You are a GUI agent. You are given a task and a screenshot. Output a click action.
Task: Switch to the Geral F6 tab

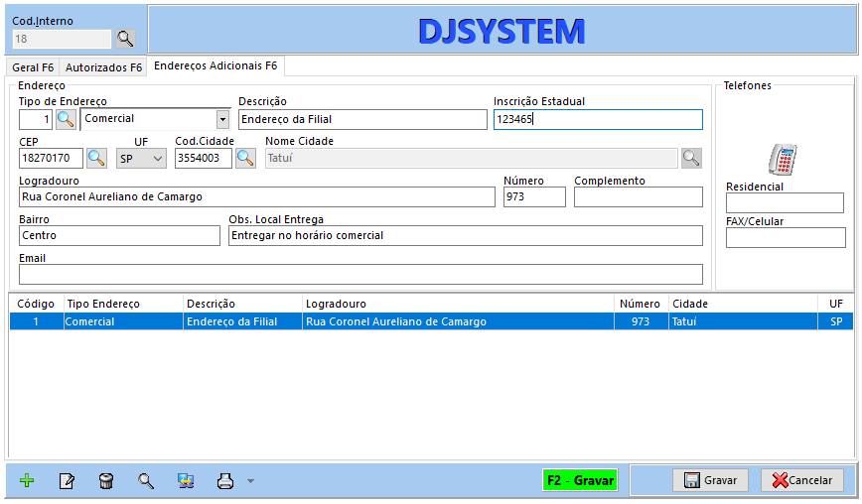(33, 67)
